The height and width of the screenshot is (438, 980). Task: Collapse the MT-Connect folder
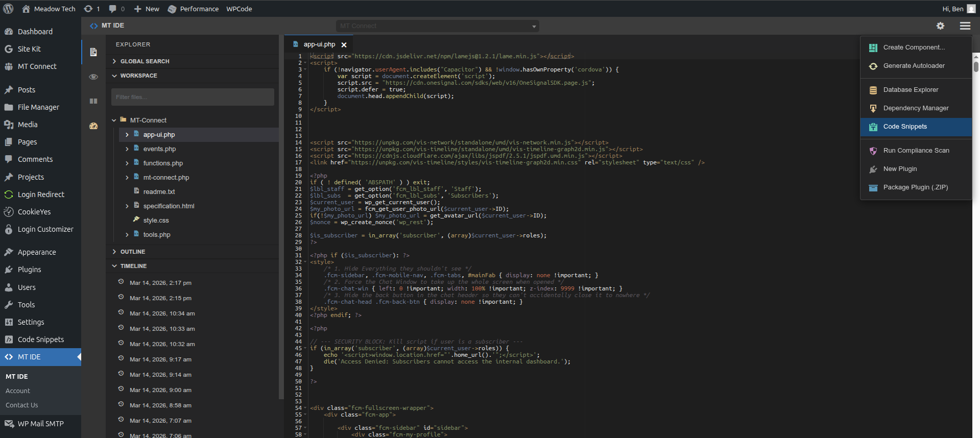tap(114, 120)
